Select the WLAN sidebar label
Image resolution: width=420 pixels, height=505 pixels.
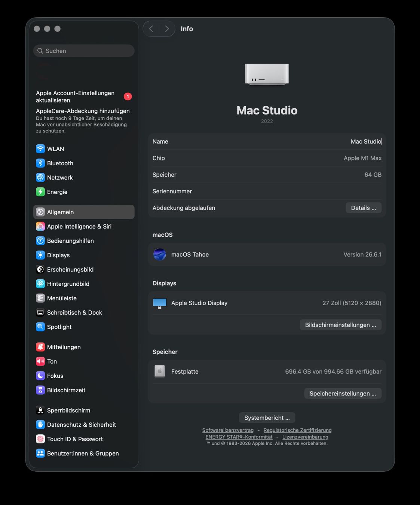[55, 149]
